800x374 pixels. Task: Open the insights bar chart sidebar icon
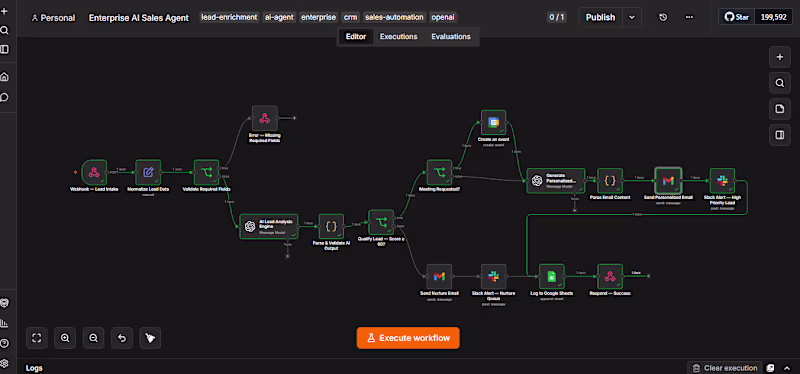[x=5, y=323]
